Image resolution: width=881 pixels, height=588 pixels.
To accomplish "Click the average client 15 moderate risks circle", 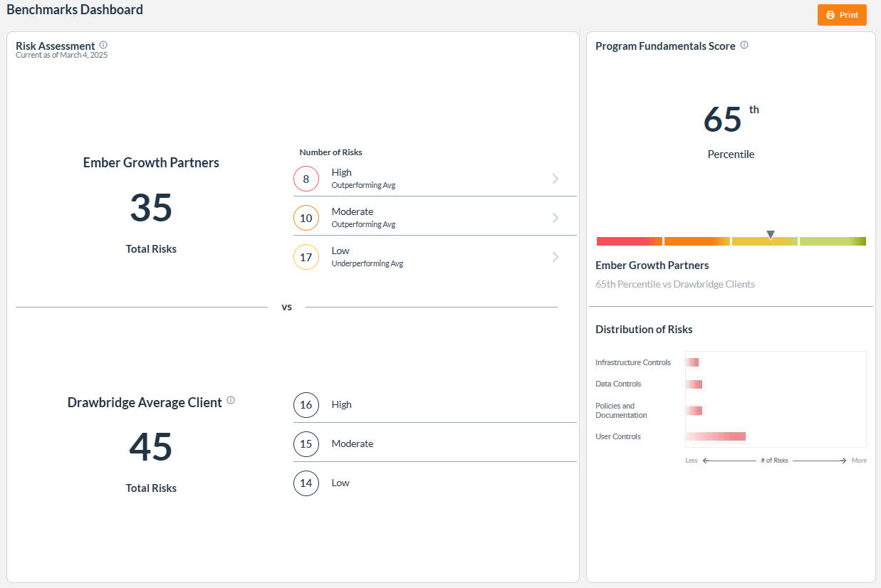I will (306, 443).
